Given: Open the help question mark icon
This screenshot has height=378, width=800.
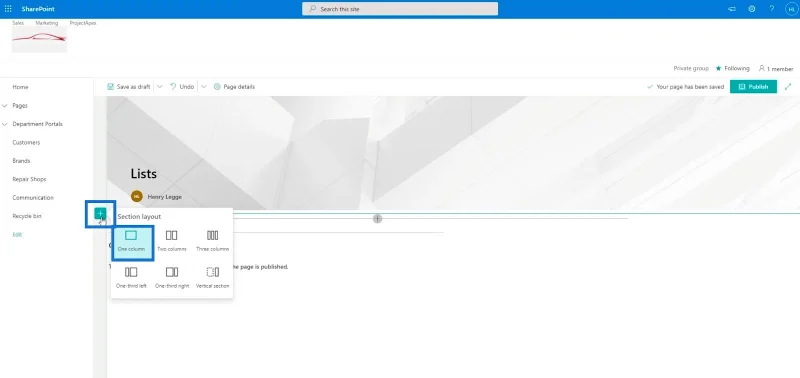Looking at the screenshot, I should coord(772,9).
